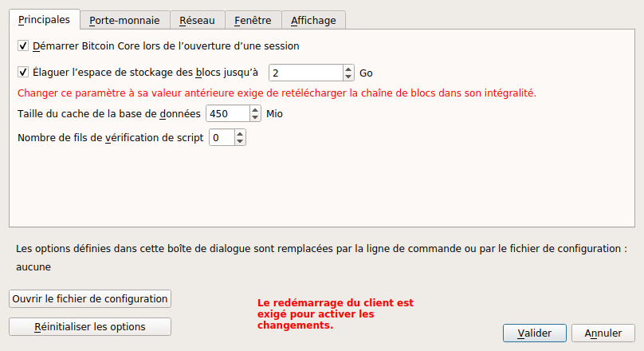Image resolution: width=644 pixels, height=351 pixels.
Task: Cancel the dialog with Annuler
Action: click(603, 333)
